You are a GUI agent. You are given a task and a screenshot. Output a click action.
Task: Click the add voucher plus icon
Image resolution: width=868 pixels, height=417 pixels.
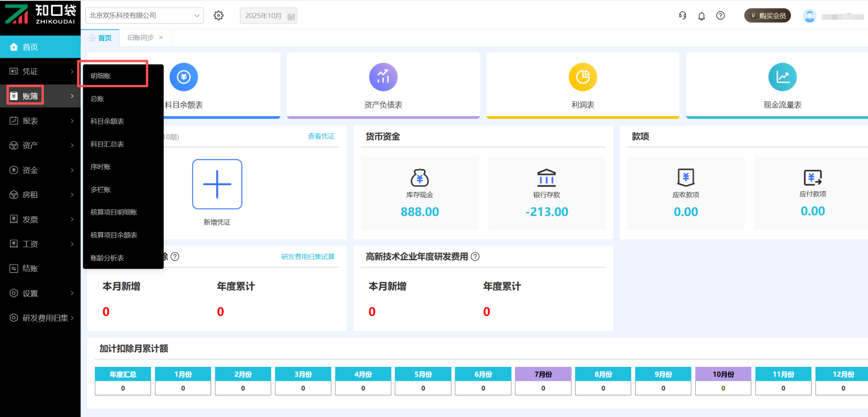pos(217,184)
